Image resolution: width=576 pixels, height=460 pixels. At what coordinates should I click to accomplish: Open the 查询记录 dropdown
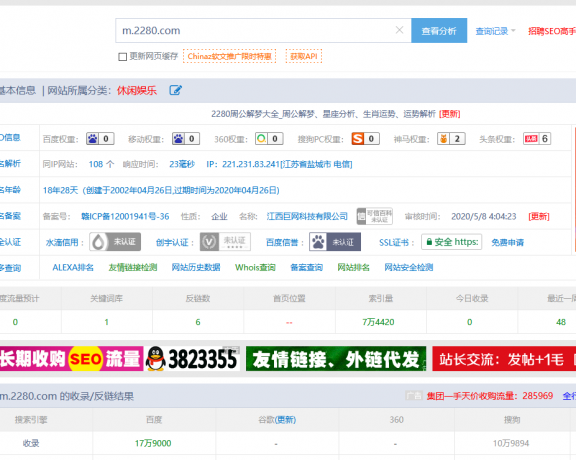click(x=495, y=31)
